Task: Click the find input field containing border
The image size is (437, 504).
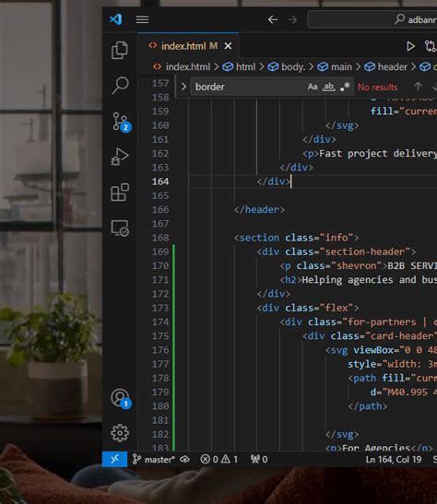Action: click(x=248, y=87)
